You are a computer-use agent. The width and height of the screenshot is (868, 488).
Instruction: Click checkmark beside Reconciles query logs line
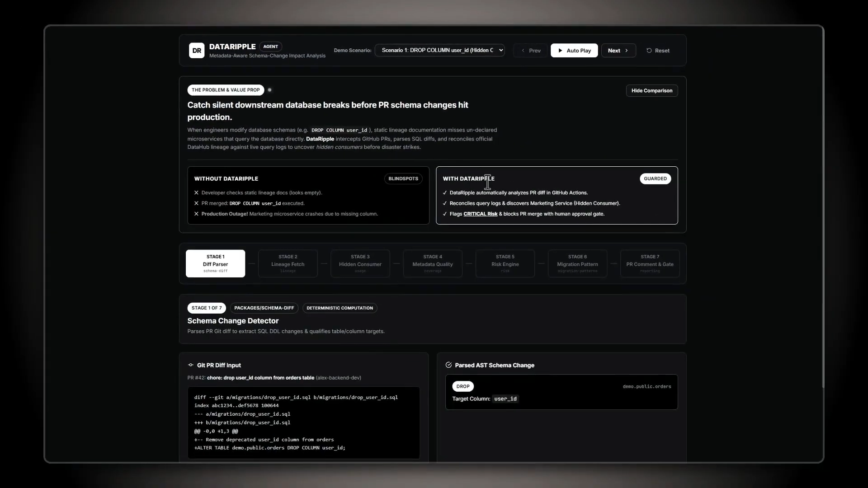coord(445,203)
